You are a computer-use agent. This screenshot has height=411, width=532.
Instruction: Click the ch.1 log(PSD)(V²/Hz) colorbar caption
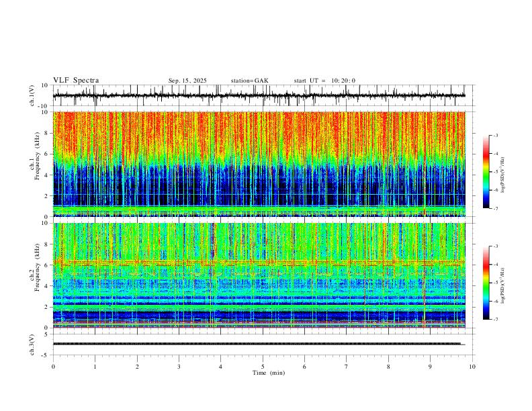coord(502,175)
